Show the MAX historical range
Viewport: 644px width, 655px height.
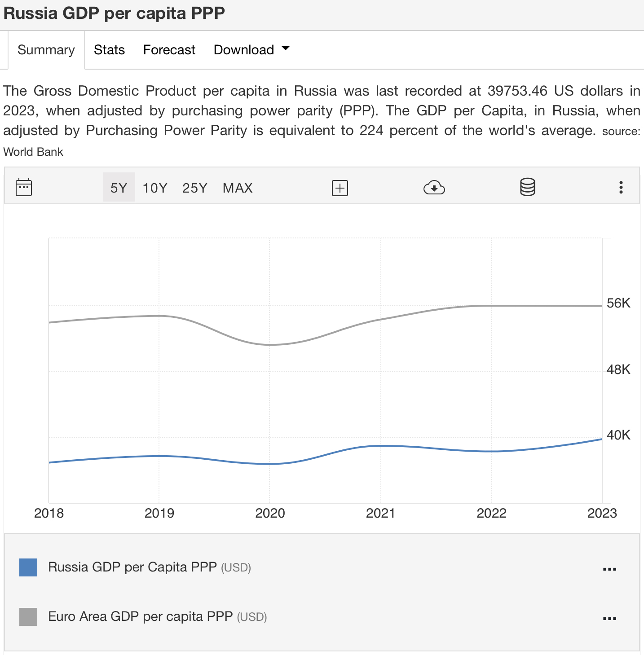[238, 188]
